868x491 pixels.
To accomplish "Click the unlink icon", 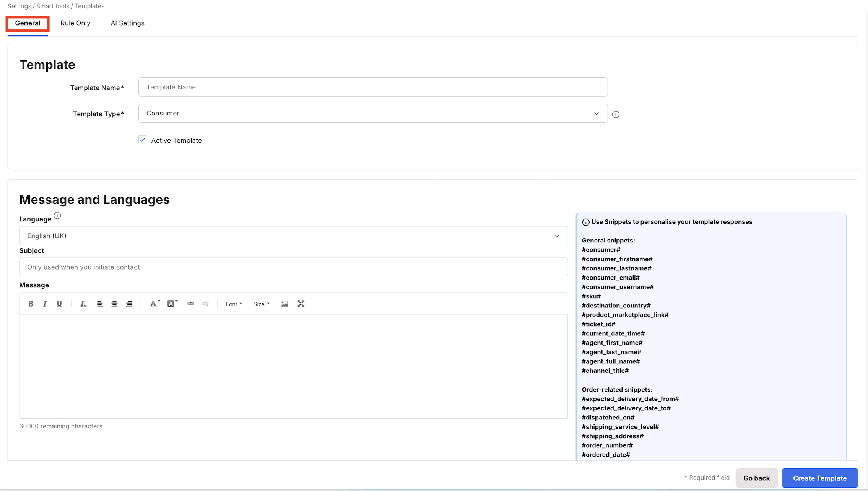I will point(205,304).
